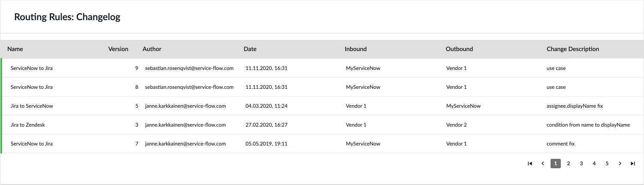This screenshot has width=644, height=185.
Task: Click the Inbound column header
Action: 355,49
